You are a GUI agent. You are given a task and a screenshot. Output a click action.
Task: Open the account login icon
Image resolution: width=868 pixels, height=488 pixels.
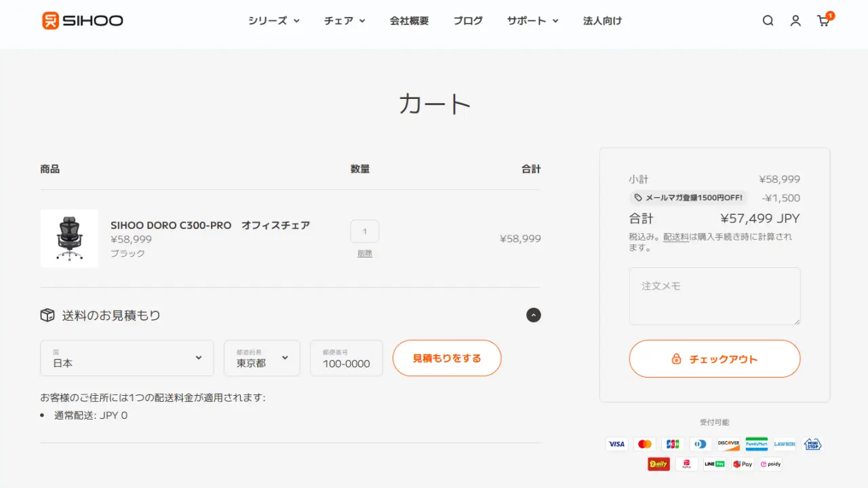point(795,20)
